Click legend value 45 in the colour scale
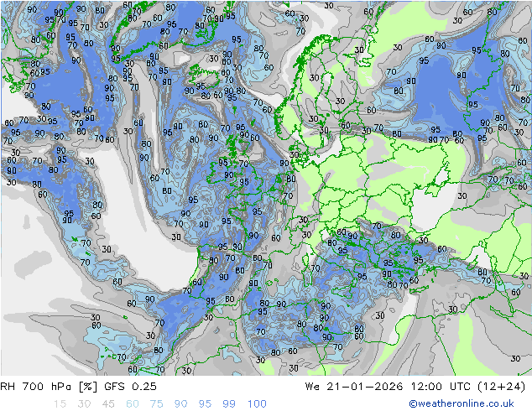532x411 pixels. [x=108, y=403]
